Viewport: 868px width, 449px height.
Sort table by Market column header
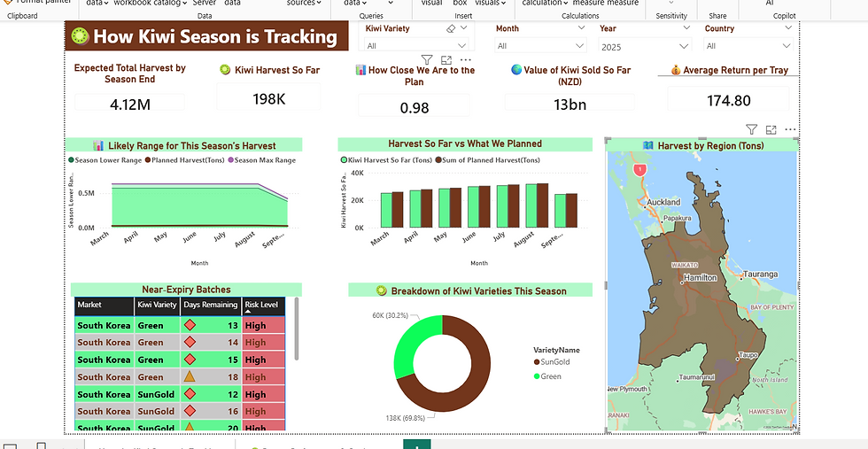[x=105, y=306]
